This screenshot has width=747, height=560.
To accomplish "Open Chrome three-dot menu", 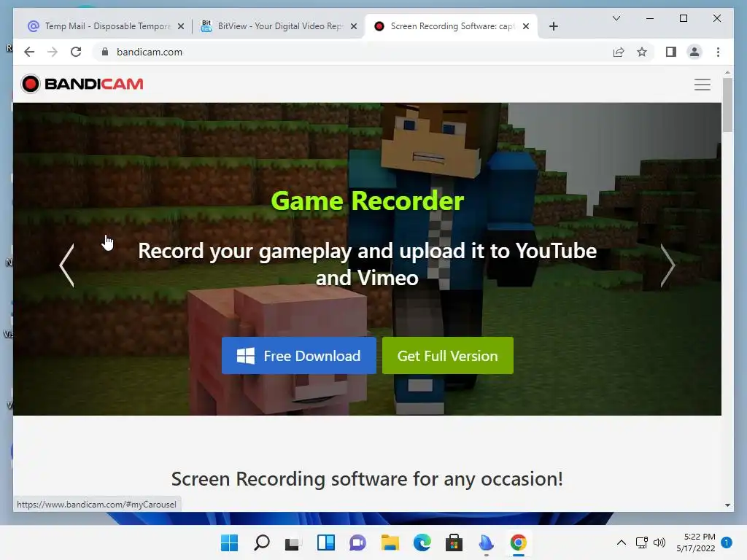I will (x=718, y=52).
